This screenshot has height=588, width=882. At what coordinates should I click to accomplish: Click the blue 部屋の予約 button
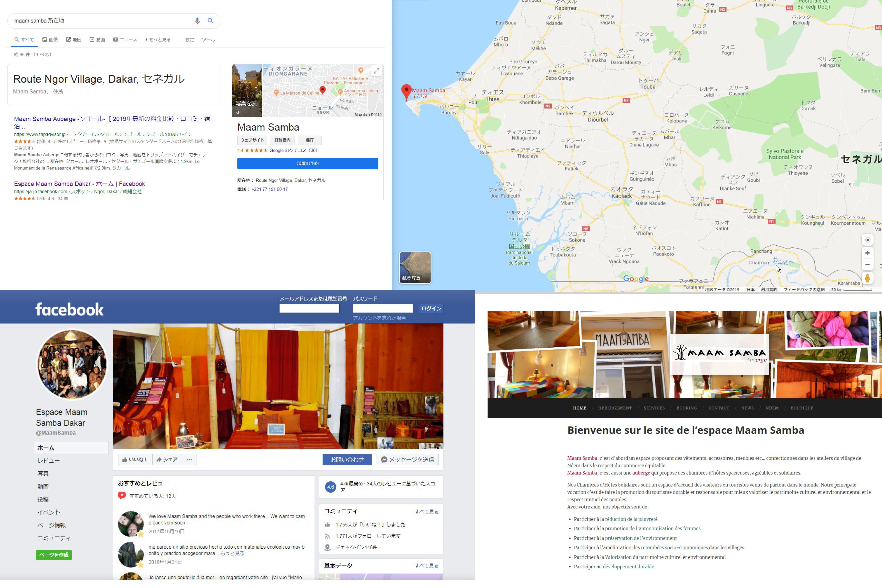tap(307, 163)
